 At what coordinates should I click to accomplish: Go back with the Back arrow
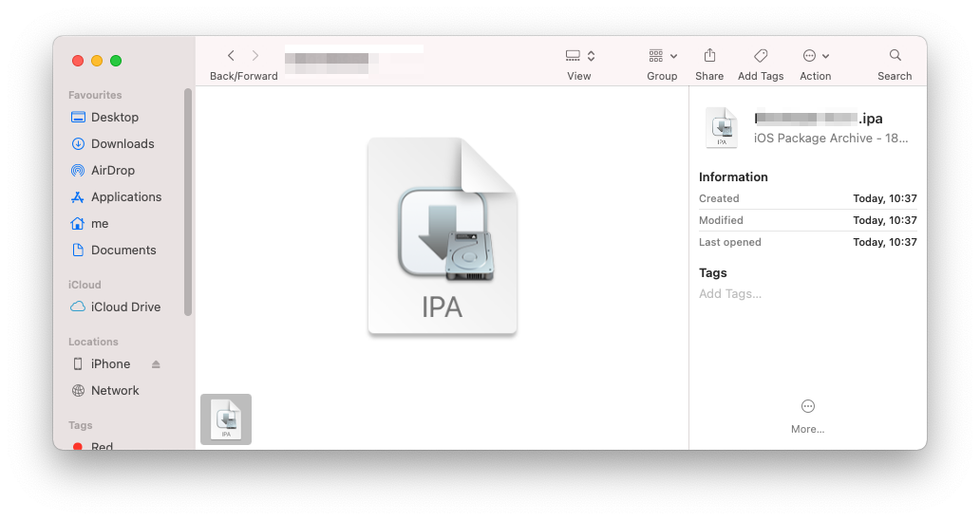[231, 56]
